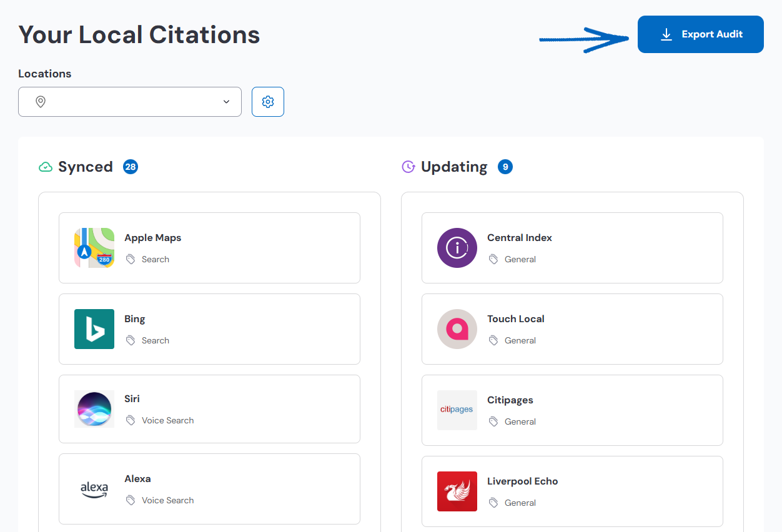The image size is (782, 532).
Task: Expand the Locations dropdown chevron
Action: click(226, 102)
